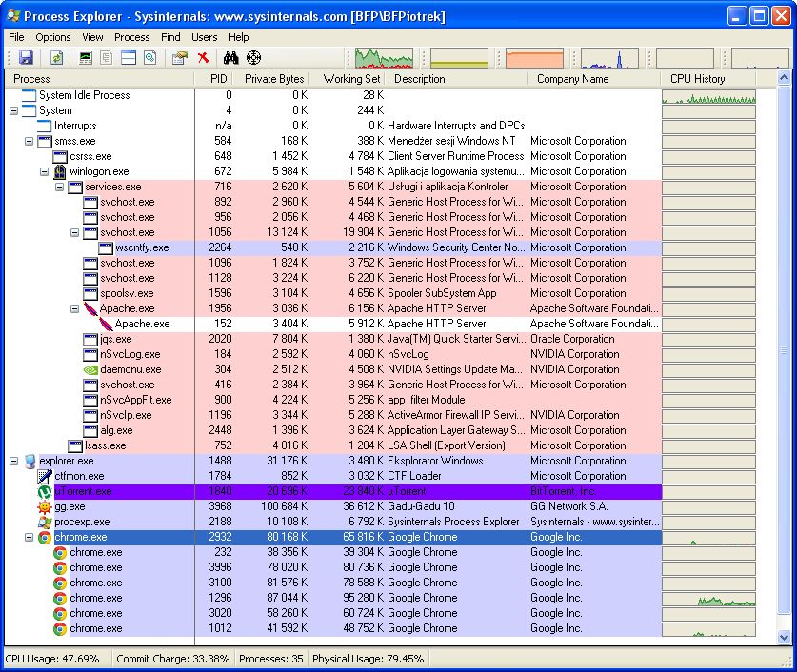Viewport: 797px width, 672px height.
Task: Click Physical Usage 79.45% in status bar
Action: coord(368,659)
